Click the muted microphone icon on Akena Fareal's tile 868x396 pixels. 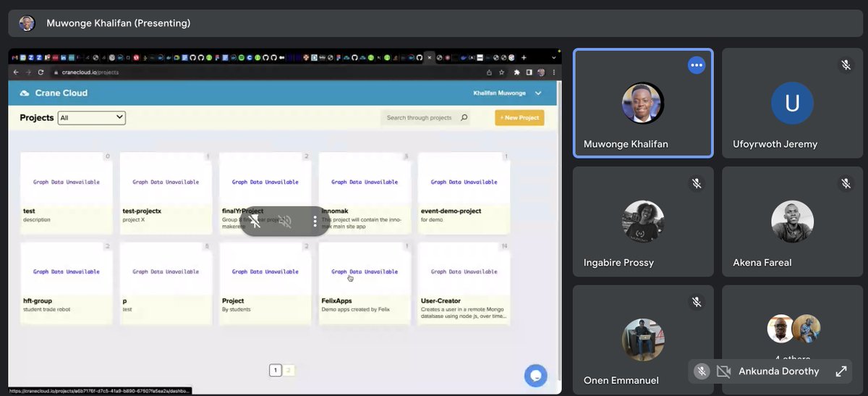tap(846, 184)
